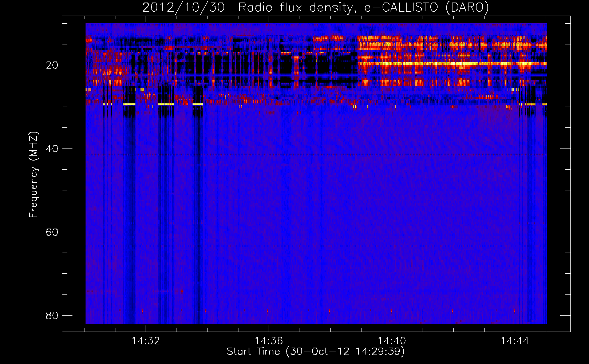Click the "14:32" time tick label
The image size is (589, 364).
point(146,341)
